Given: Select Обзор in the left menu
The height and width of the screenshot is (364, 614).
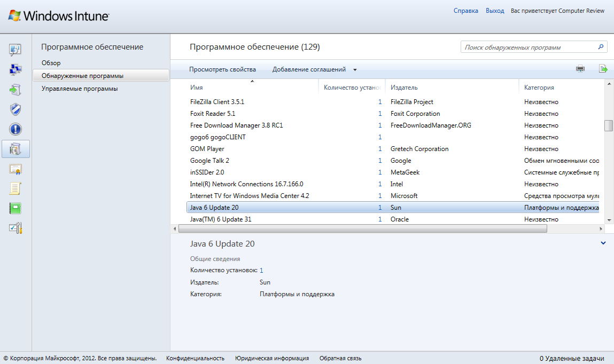Looking at the screenshot, I should point(51,63).
